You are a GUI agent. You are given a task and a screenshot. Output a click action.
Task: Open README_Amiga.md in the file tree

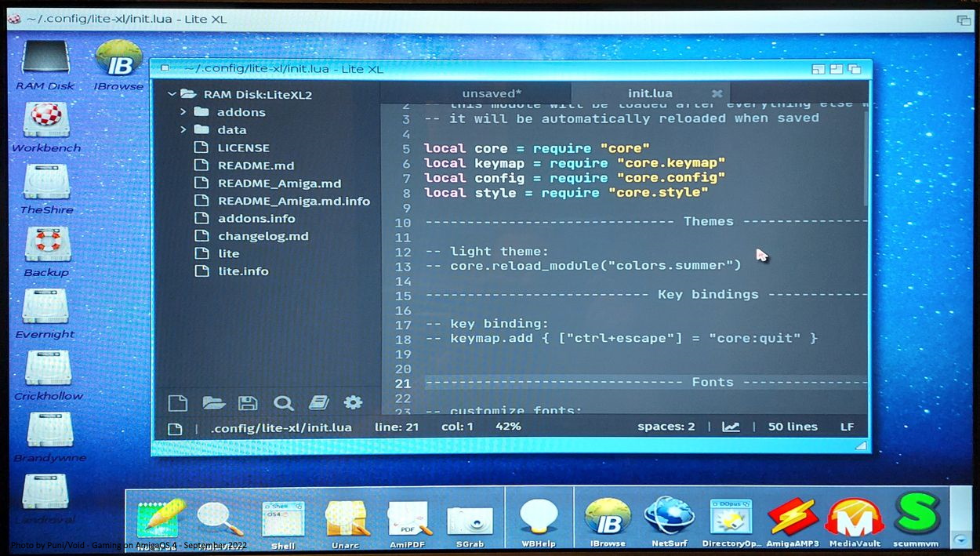(x=279, y=184)
